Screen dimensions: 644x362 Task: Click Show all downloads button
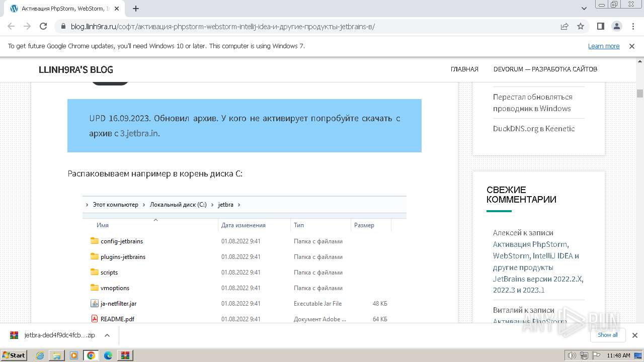pyautogui.click(x=607, y=335)
